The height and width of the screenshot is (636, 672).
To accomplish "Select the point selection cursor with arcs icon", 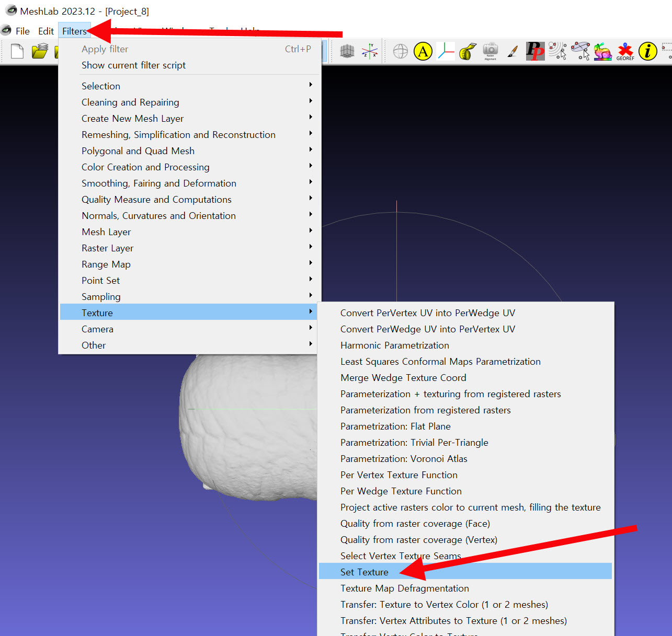I will pos(557,51).
